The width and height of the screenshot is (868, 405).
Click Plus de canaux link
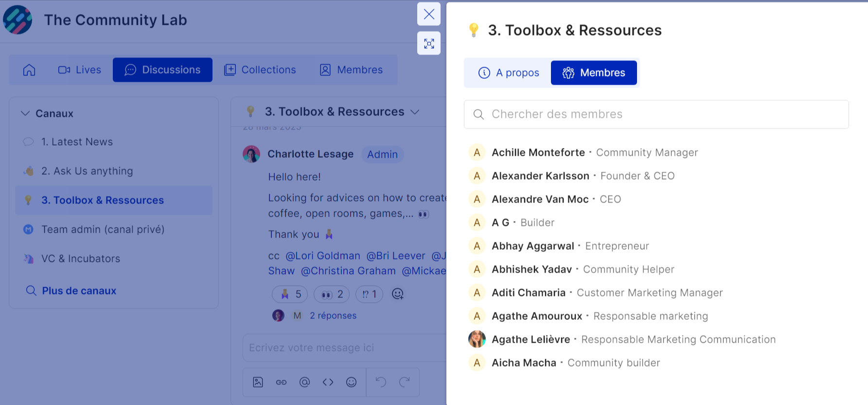tap(71, 291)
